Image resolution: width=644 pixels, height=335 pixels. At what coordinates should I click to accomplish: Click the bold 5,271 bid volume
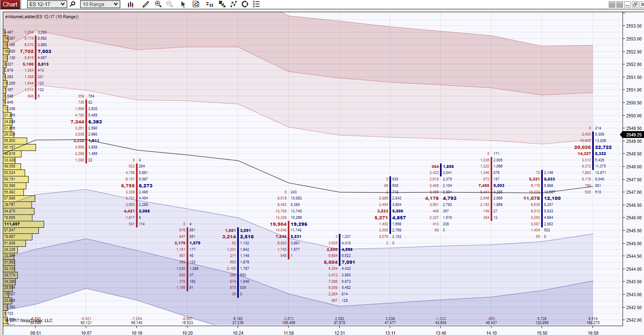coord(381,218)
